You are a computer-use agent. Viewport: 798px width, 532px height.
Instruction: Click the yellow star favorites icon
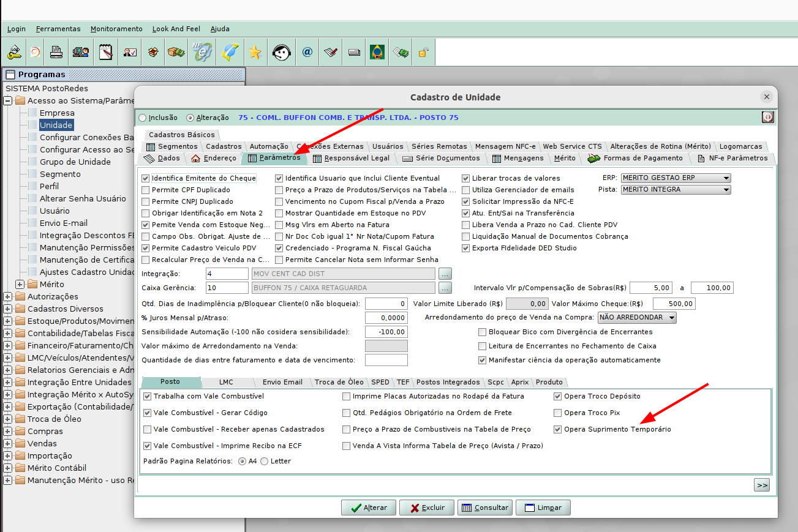255,53
